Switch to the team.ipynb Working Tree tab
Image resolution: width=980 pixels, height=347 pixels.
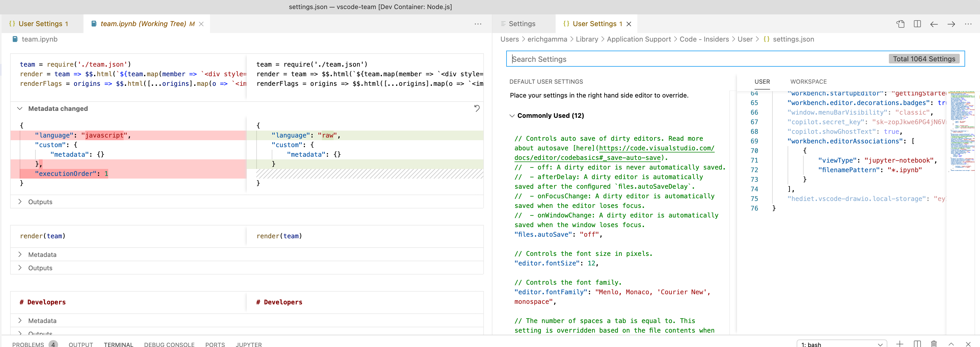[143, 24]
